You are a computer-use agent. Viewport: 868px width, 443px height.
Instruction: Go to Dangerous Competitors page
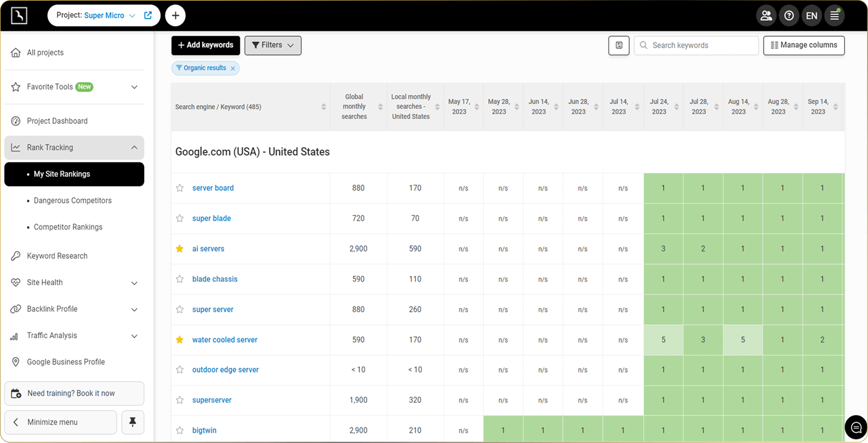point(73,201)
